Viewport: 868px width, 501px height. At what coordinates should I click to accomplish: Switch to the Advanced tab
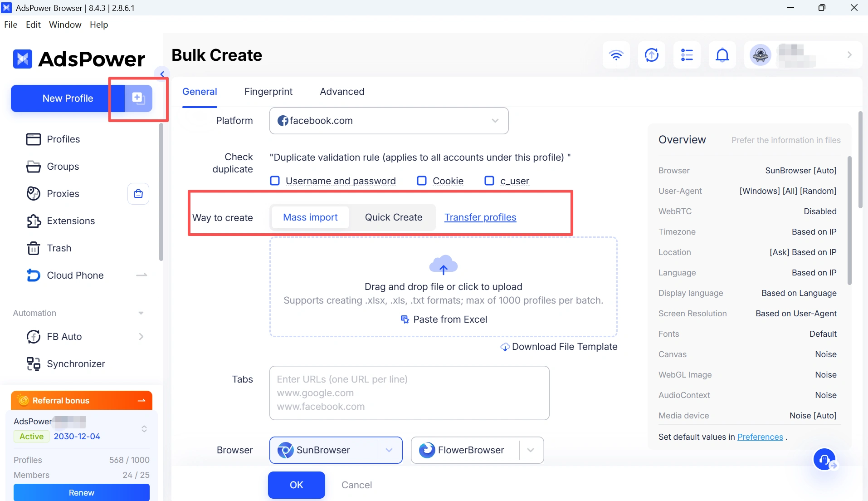click(342, 92)
